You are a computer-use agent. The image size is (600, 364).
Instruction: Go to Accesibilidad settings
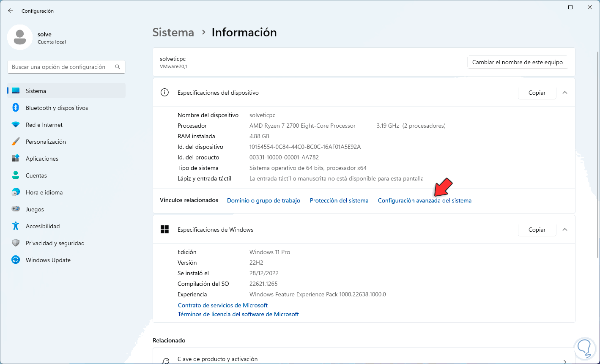43,226
